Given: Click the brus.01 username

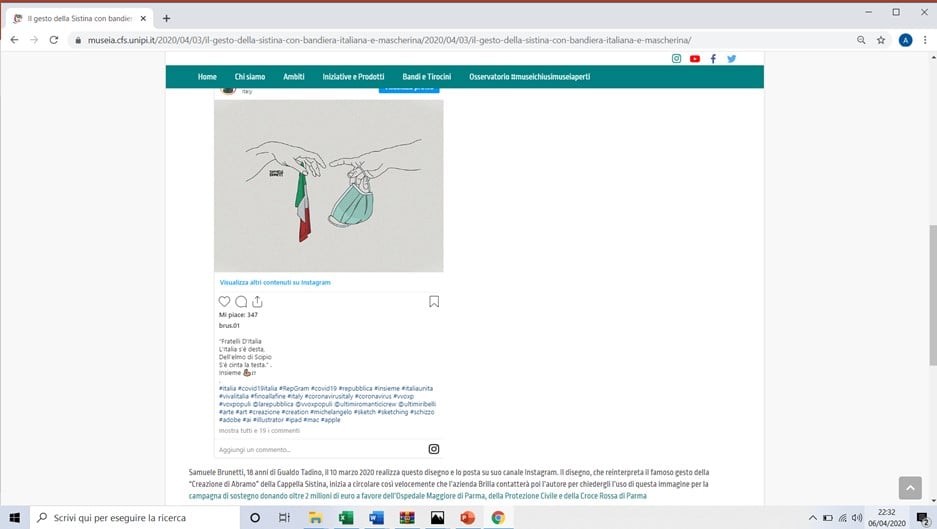Looking at the screenshot, I should point(229,326).
